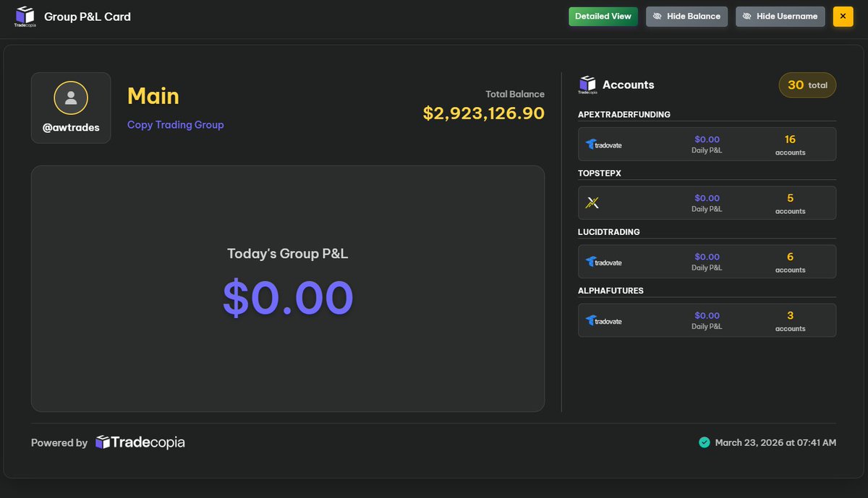Click the LUCIDTRADING heading
Image resolution: width=868 pixels, height=498 pixels.
[609, 232]
